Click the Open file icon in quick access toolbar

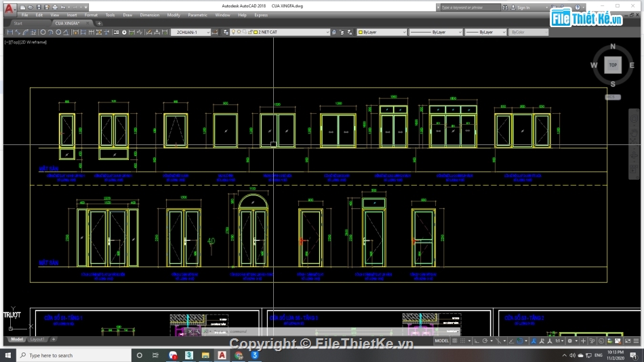pyautogui.click(x=31, y=7)
